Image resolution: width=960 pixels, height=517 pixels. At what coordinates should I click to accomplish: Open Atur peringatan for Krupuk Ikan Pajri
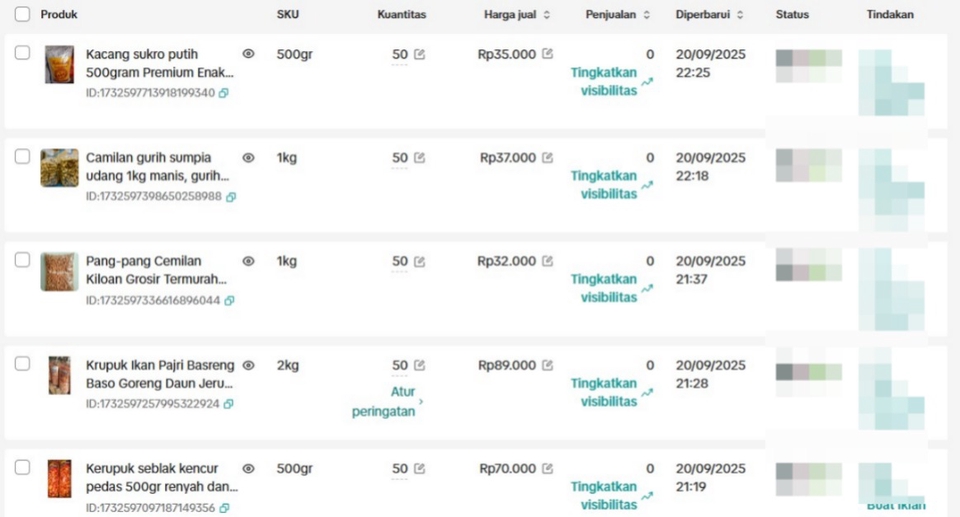point(387,402)
